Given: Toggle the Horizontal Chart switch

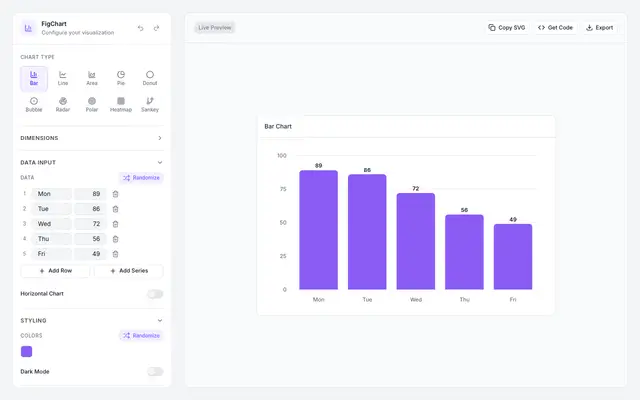Looking at the screenshot, I should (155, 294).
